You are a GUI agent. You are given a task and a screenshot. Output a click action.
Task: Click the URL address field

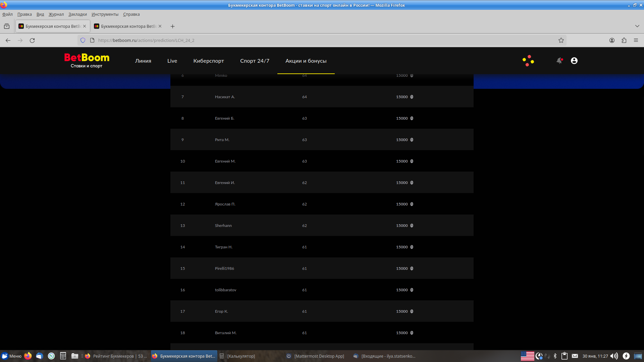click(x=302, y=40)
